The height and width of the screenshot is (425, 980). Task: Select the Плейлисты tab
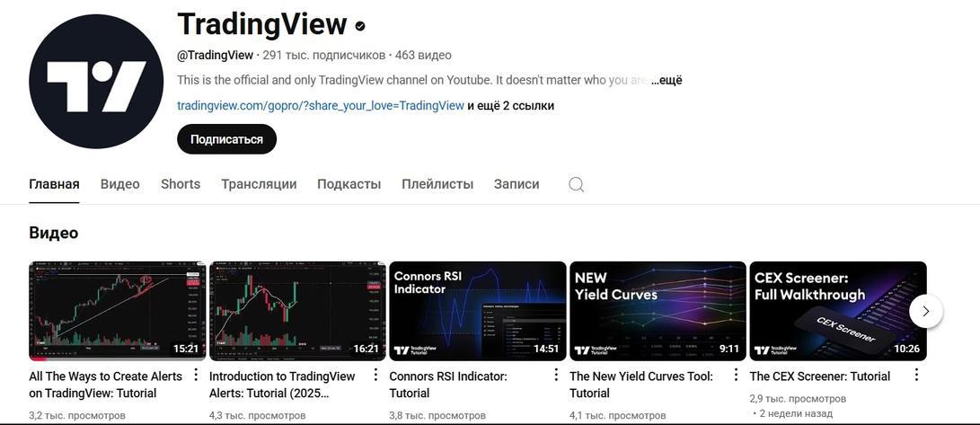click(x=437, y=184)
